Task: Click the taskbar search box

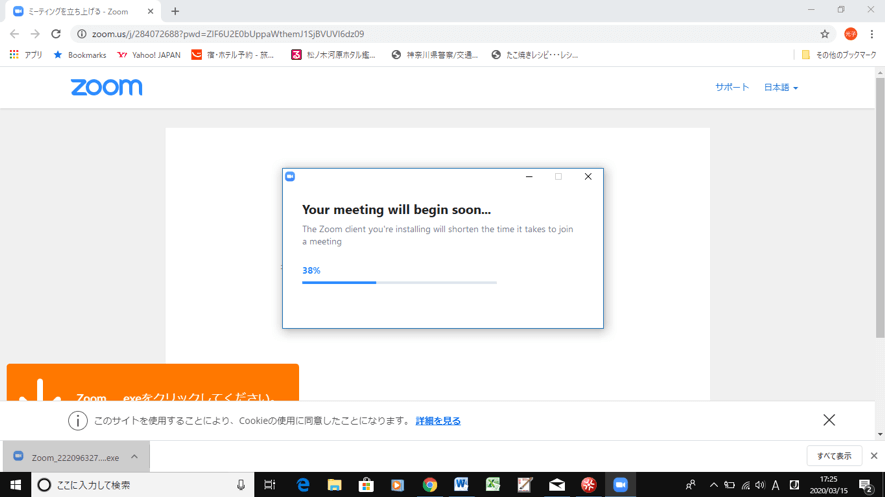Action: coord(144,485)
